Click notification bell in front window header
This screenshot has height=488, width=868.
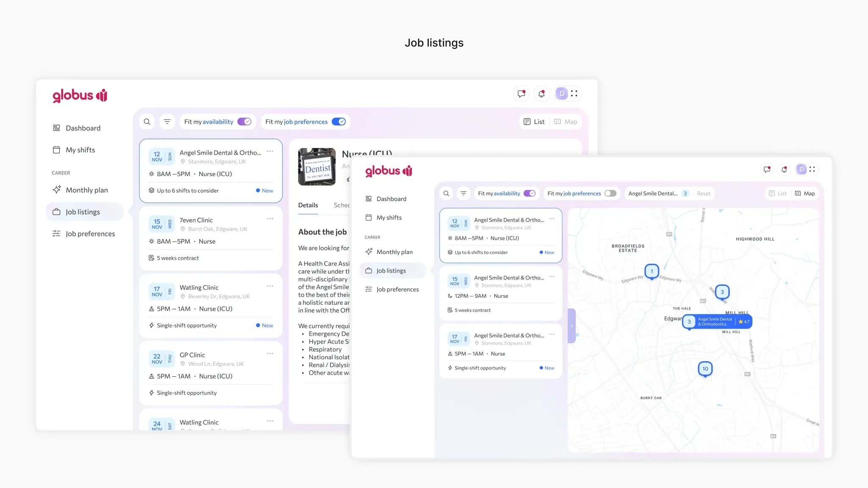click(x=784, y=169)
